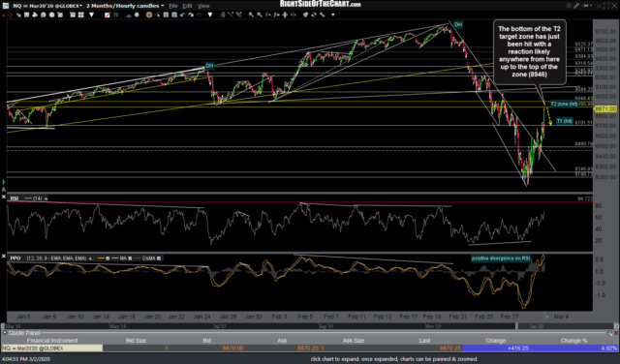Viewport: 620px width, 364px height.
Task: Click the first magnifier zoom icon
Action: [x=251, y=15]
